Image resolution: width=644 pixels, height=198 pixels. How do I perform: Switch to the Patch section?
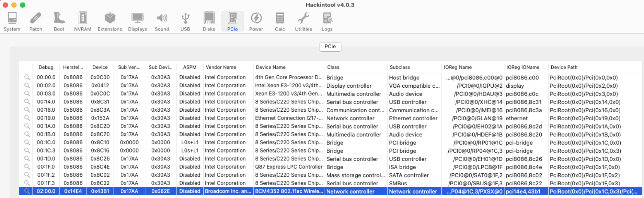36,22
